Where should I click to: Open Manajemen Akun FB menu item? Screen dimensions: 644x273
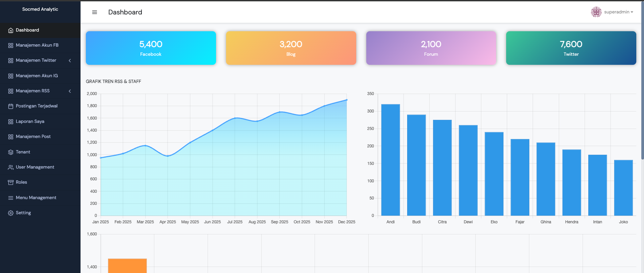click(37, 45)
